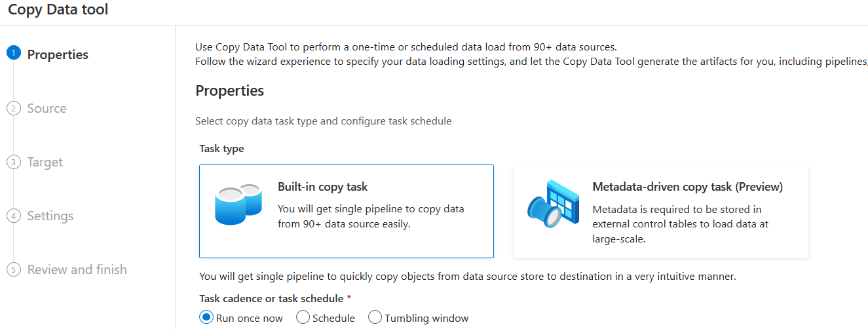Click the step 3 Target circle icon
This screenshot has height=329, width=868.
point(14,162)
